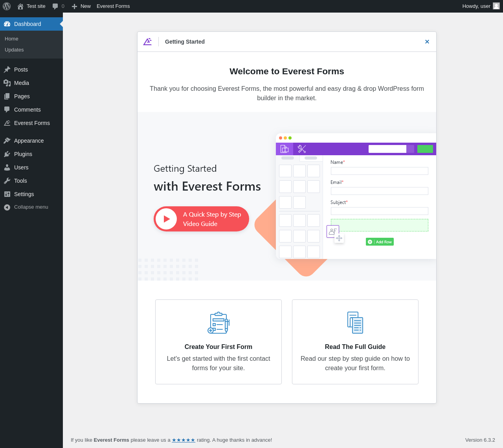Open Everest Forms in the sidebar

(x=31, y=123)
